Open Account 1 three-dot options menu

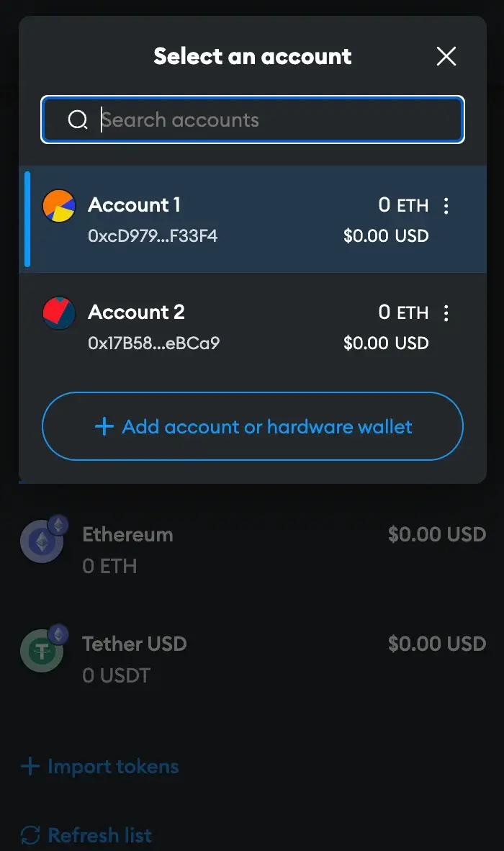446,206
